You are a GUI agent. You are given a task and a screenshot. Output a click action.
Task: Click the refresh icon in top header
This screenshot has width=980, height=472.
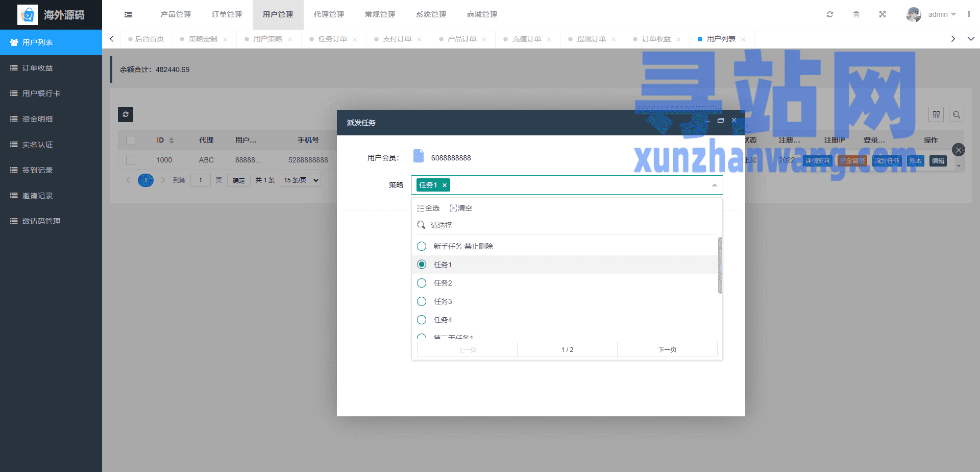click(x=830, y=14)
